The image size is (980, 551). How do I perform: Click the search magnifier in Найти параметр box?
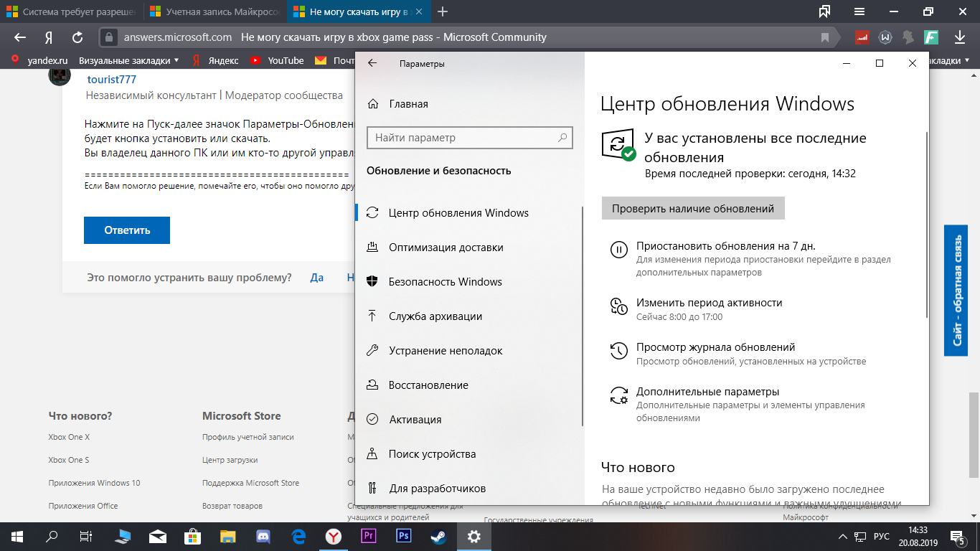pyautogui.click(x=562, y=138)
